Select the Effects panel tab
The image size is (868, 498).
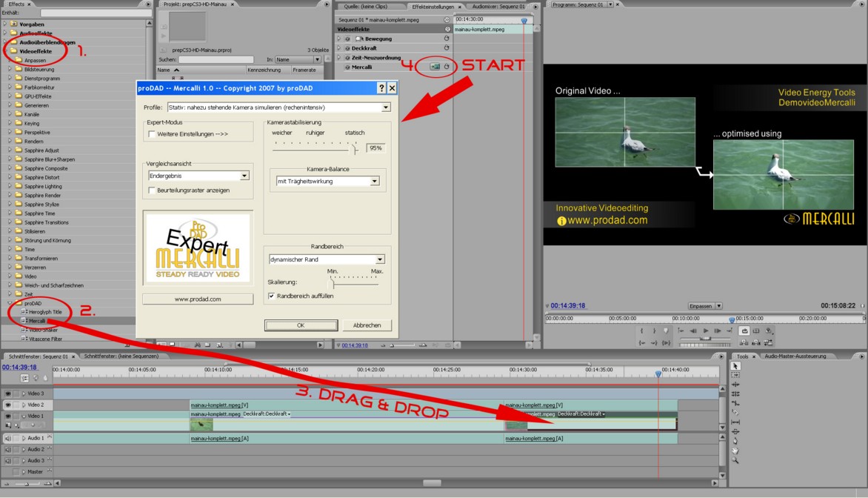click(x=16, y=4)
